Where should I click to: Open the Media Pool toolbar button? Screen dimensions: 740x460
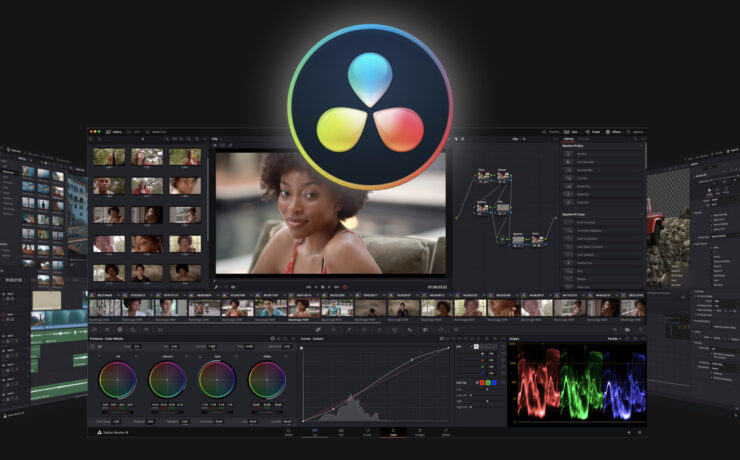pyautogui.click(x=156, y=132)
